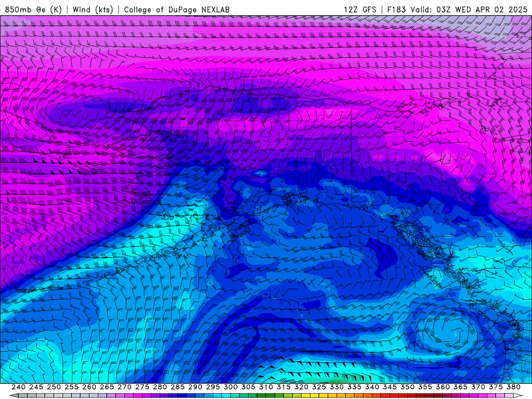Click the 355 colorbar value
The height and width of the screenshot is (399, 532).
tap(425, 387)
